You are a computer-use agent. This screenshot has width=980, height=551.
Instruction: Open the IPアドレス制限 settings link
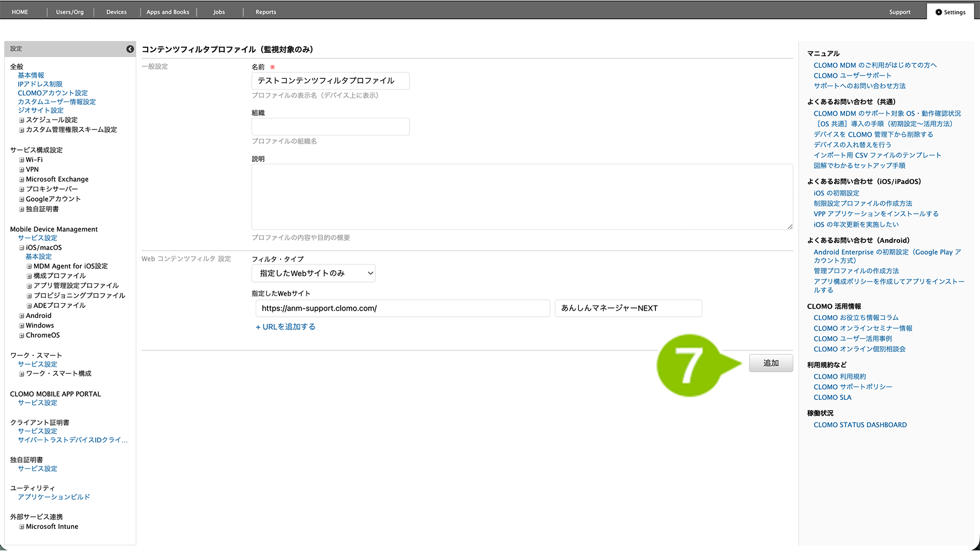40,84
